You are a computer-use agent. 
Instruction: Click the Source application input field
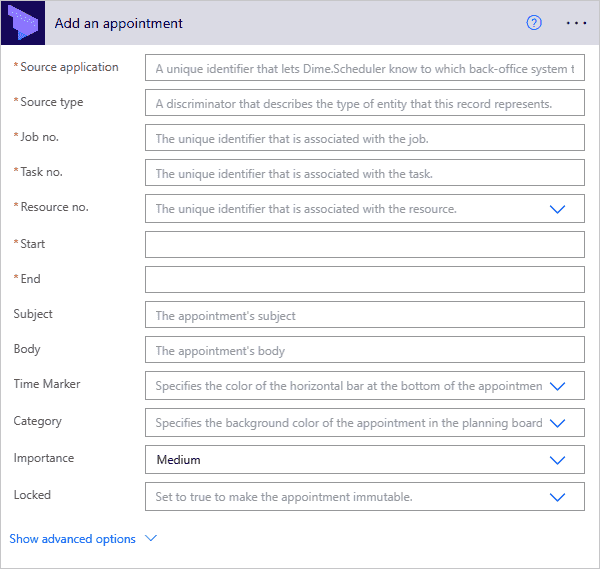tap(365, 68)
